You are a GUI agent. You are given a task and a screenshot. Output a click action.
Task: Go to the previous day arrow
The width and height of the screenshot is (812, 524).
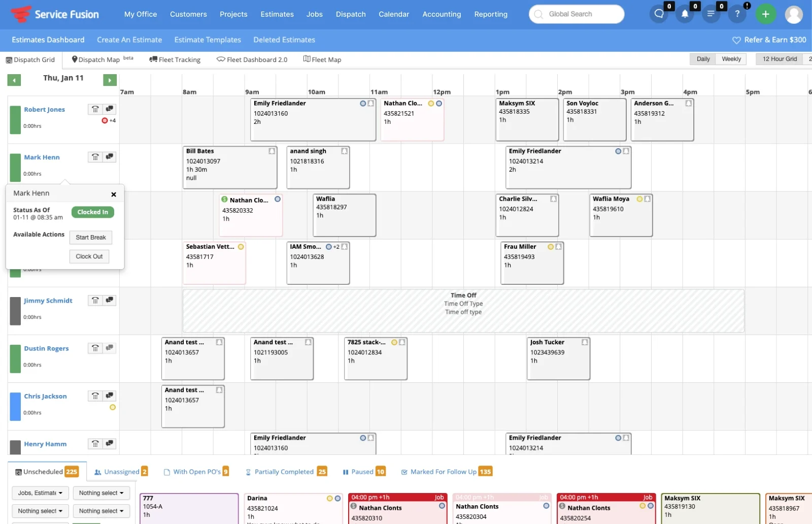14,80
